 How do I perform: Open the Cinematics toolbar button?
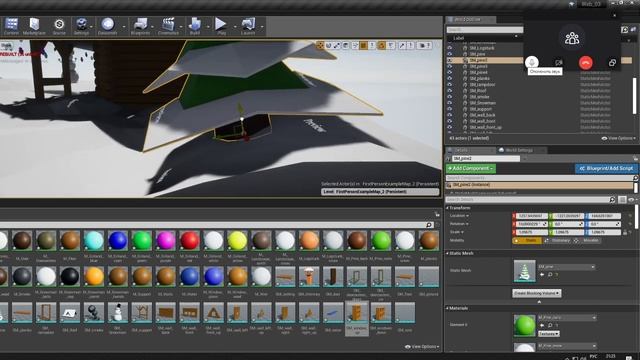click(x=168, y=26)
